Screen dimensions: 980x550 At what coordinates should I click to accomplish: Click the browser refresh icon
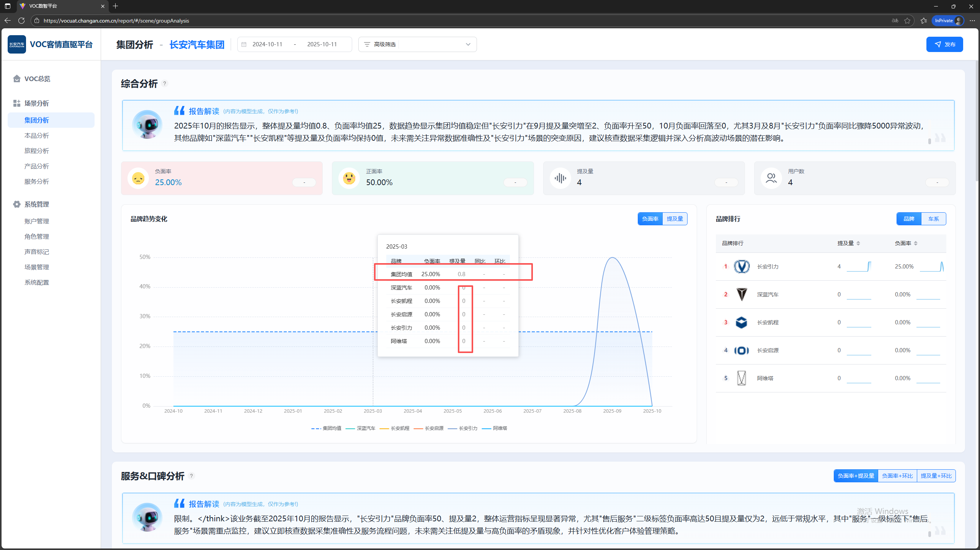point(21,21)
